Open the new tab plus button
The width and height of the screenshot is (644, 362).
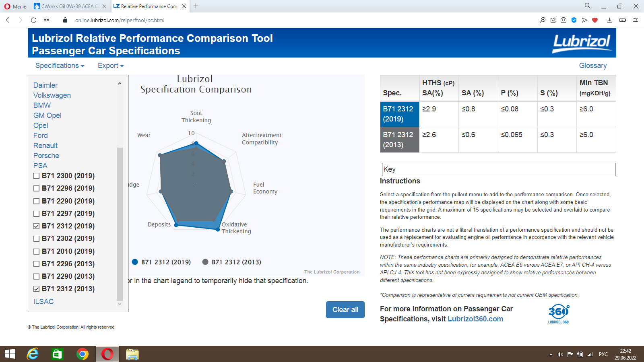pos(196,6)
